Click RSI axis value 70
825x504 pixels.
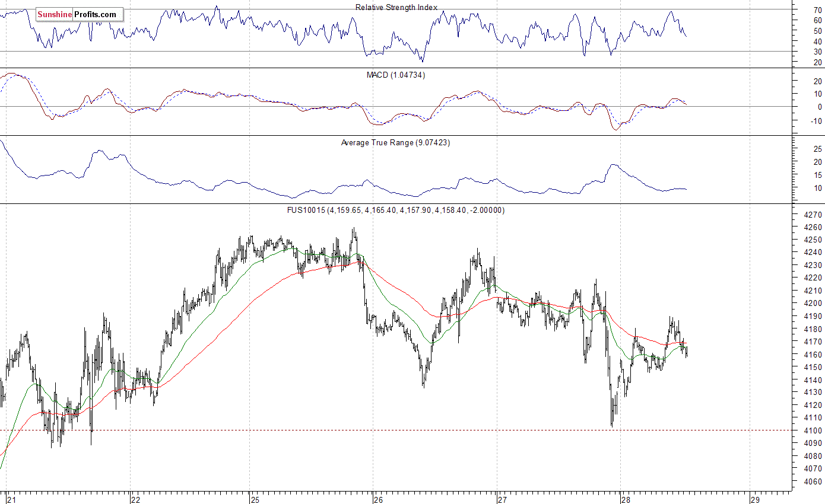818,9
